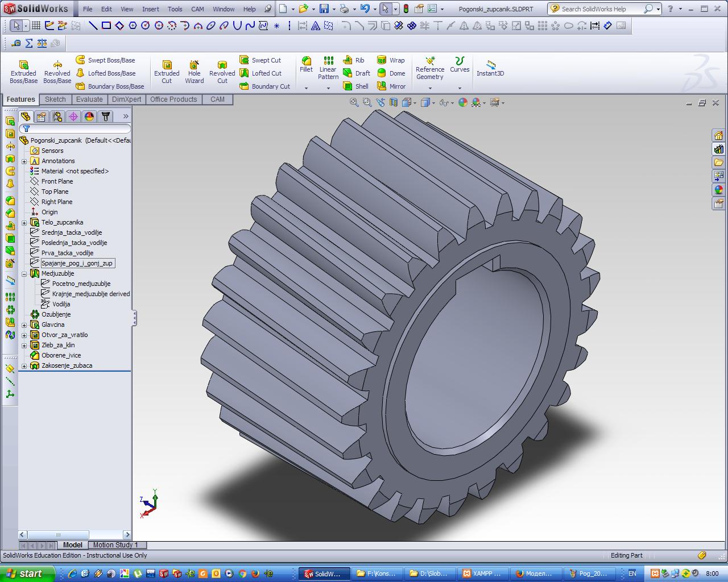Choose Boundary Boss/Base
This screenshot has height=582, width=728.
tap(110, 86)
